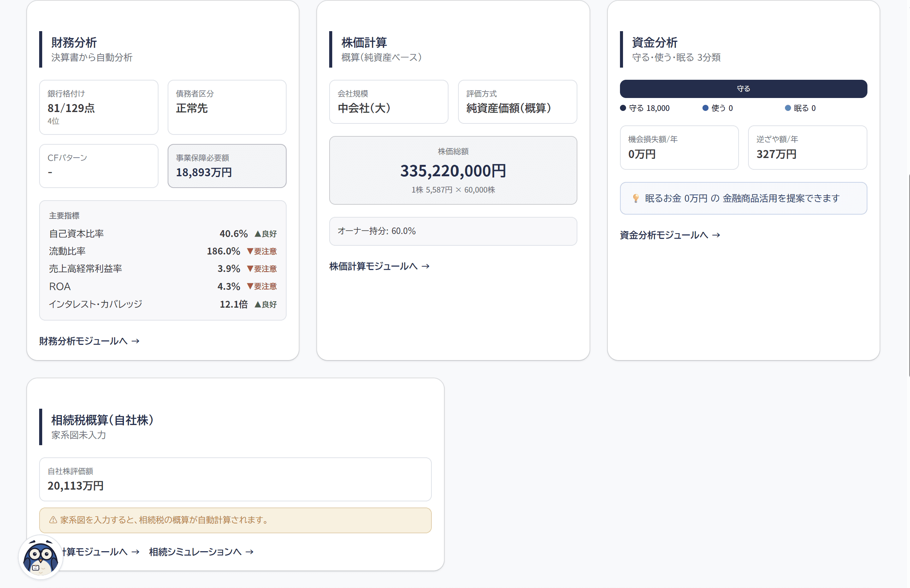Open the owl mascot chat assistant

(x=41, y=557)
